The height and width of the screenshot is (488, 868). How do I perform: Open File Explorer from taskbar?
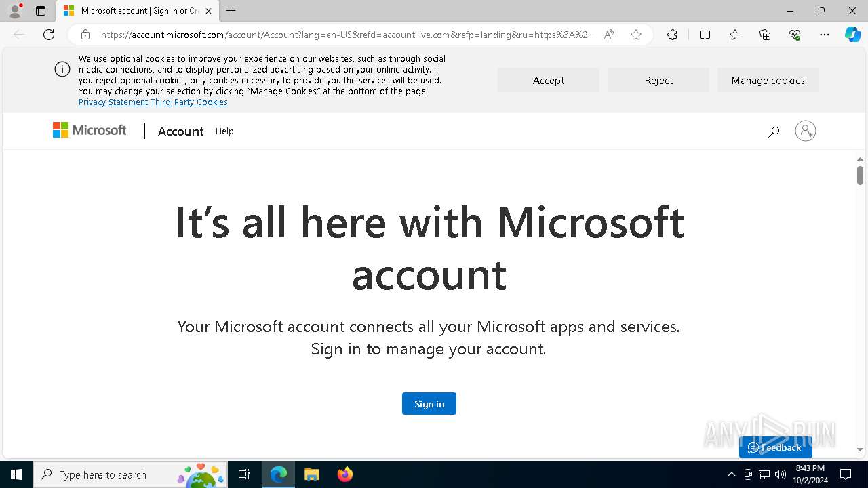(311, 474)
